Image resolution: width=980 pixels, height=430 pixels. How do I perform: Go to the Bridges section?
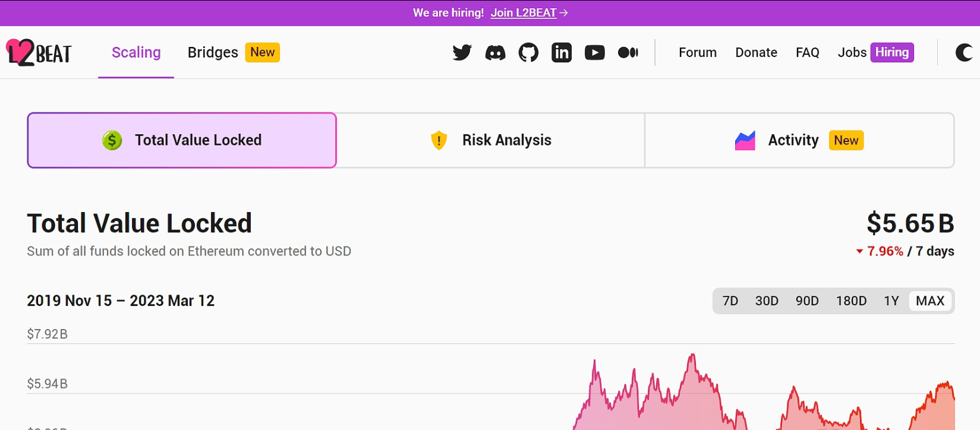point(213,53)
